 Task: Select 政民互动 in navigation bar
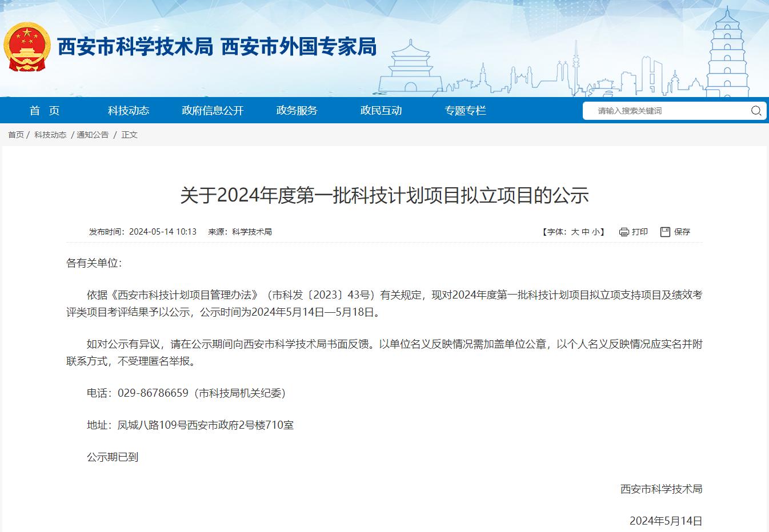[381, 111]
